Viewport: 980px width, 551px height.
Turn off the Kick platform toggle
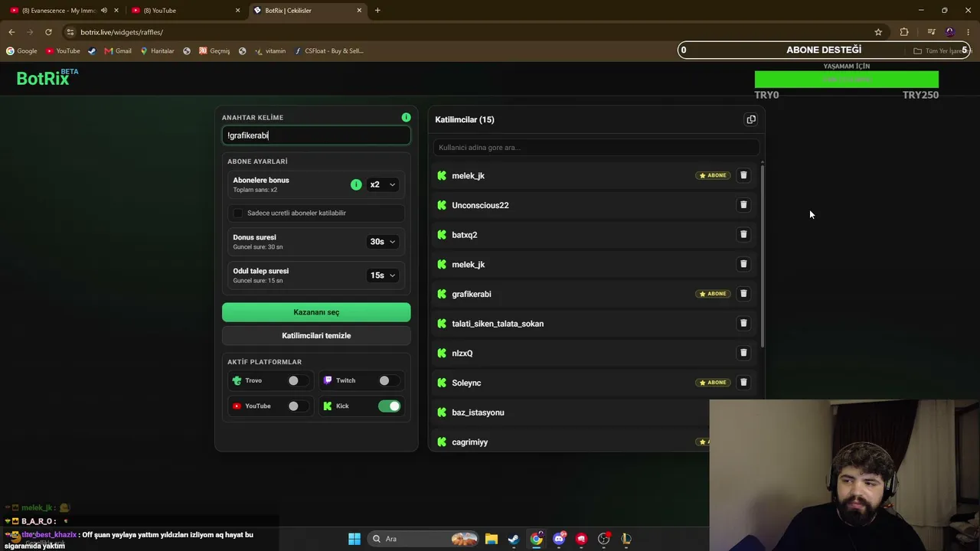pyautogui.click(x=389, y=406)
